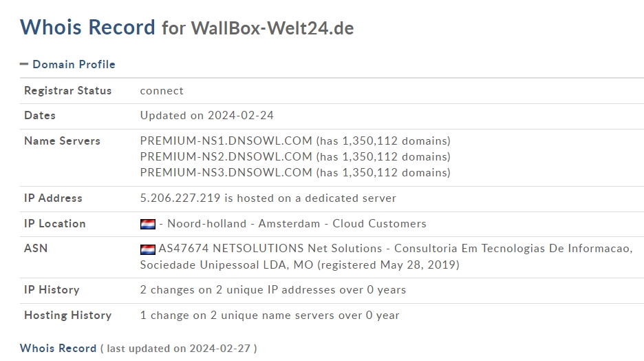Click the Name Servers row label

tap(62, 141)
